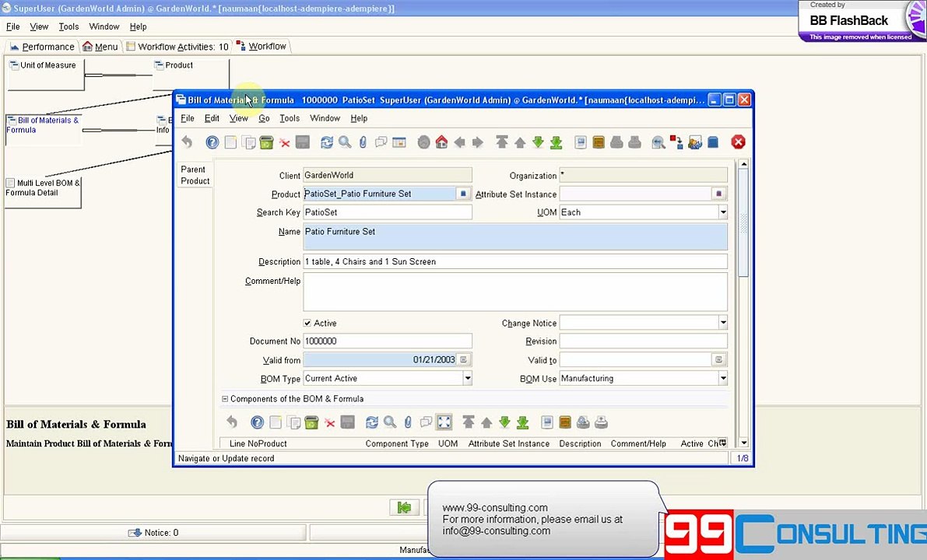Open Help from the main BOM toolbar

[x=212, y=142]
